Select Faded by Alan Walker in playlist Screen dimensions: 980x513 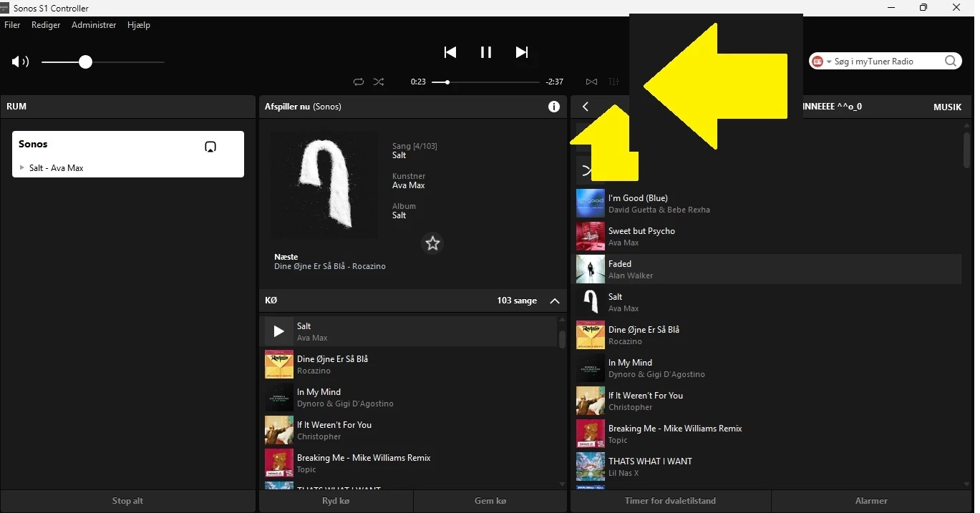(x=769, y=269)
